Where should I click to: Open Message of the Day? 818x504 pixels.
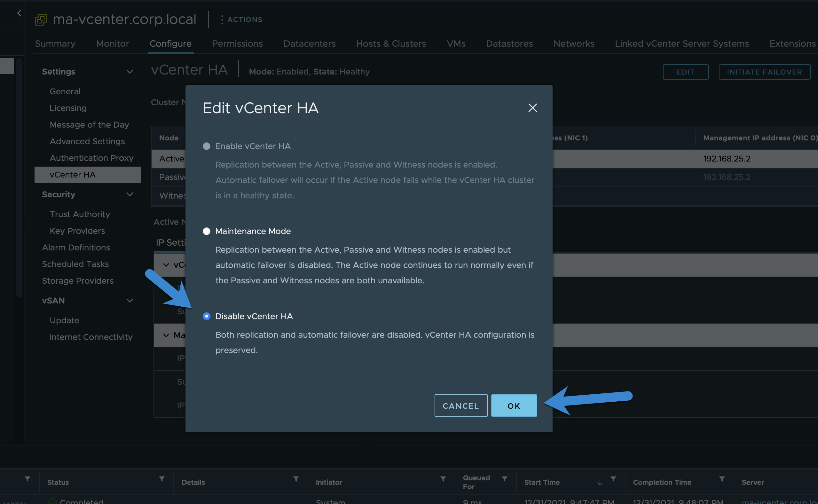click(89, 125)
